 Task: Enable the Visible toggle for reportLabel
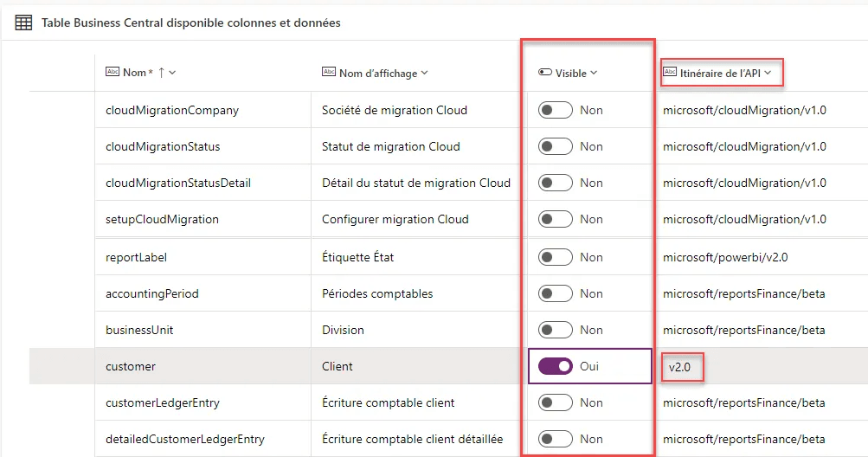coord(556,257)
